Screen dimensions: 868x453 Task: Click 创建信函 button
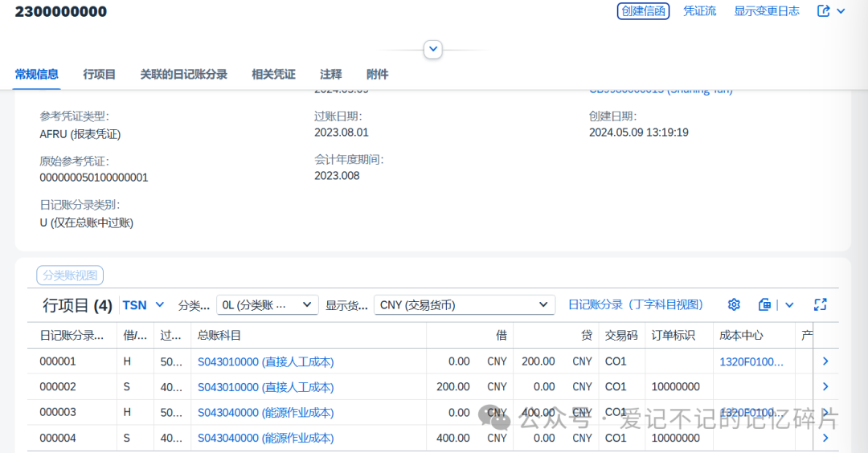click(643, 11)
